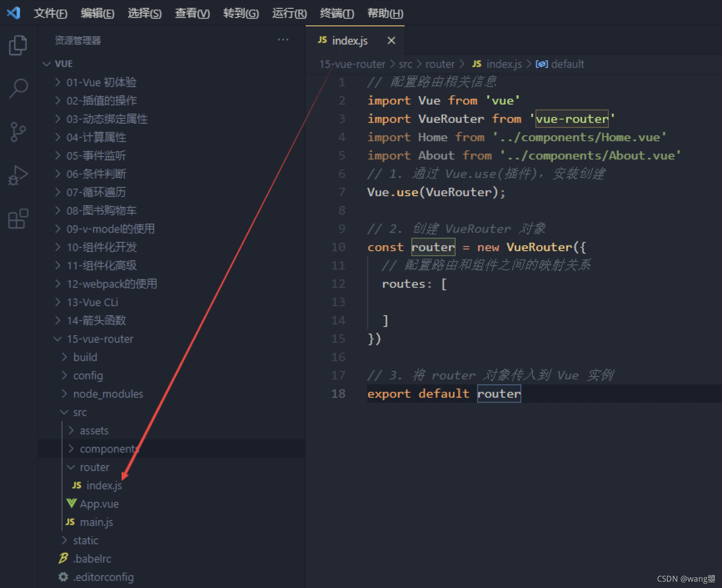Viewport: 722px width, 588px height.
Task: Open the 终端(T) menu
Action: click(337, 13)
